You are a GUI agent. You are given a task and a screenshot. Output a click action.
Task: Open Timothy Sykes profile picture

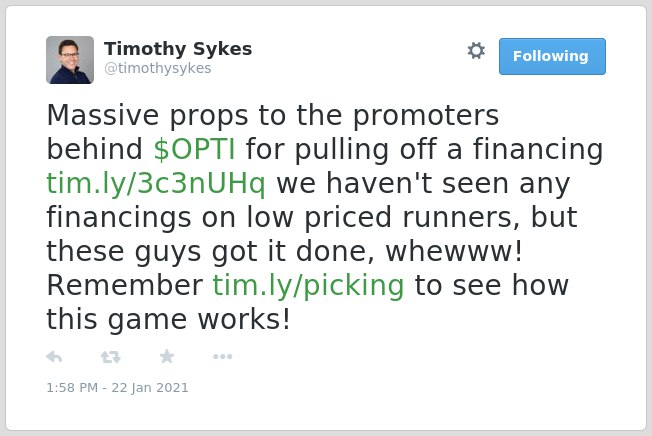70,60
